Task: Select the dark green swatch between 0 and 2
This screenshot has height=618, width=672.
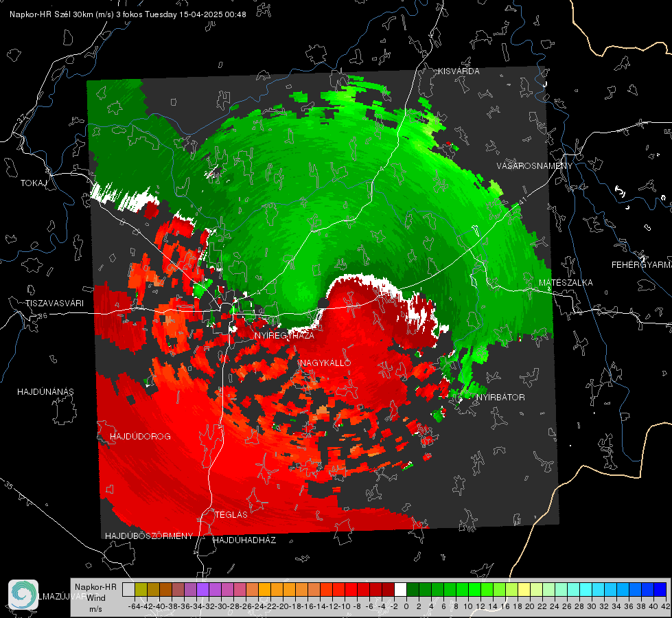Action: 413,590
